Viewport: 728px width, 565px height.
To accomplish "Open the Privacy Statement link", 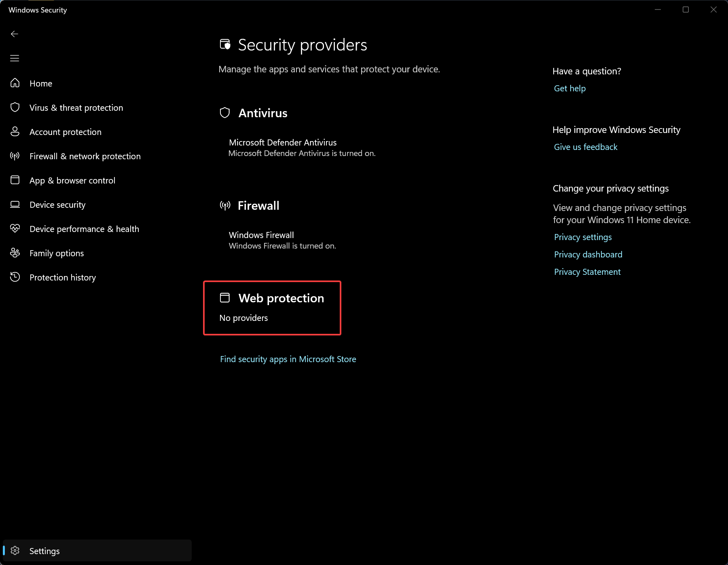I will tap(587, 272).
